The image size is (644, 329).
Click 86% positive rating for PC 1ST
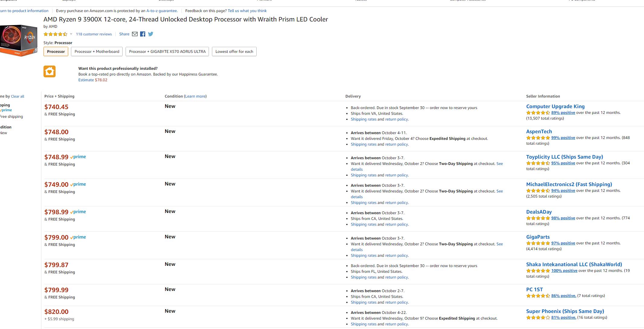564,296
